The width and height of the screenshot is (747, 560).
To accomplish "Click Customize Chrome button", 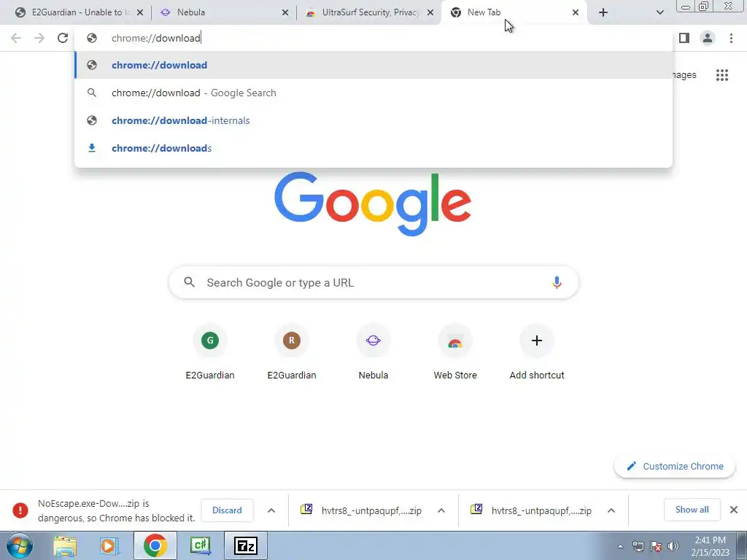I will 675,466.
